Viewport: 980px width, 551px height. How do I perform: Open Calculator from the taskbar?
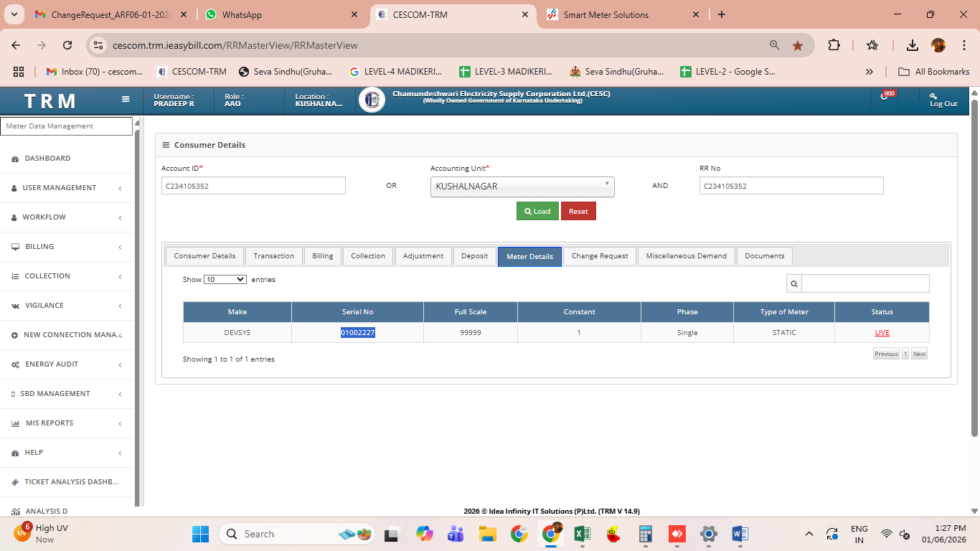click(645, 534)
